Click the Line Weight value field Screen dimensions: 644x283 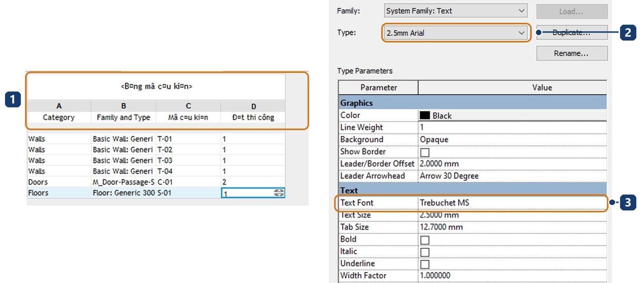pos(512,127)
